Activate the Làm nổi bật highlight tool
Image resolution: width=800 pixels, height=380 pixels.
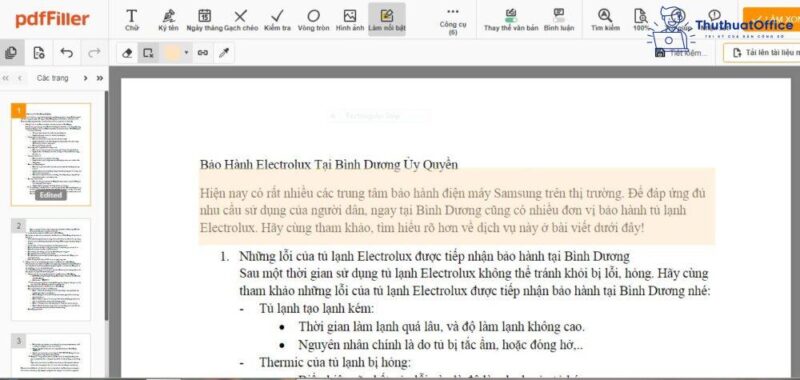tap(387, 19)
